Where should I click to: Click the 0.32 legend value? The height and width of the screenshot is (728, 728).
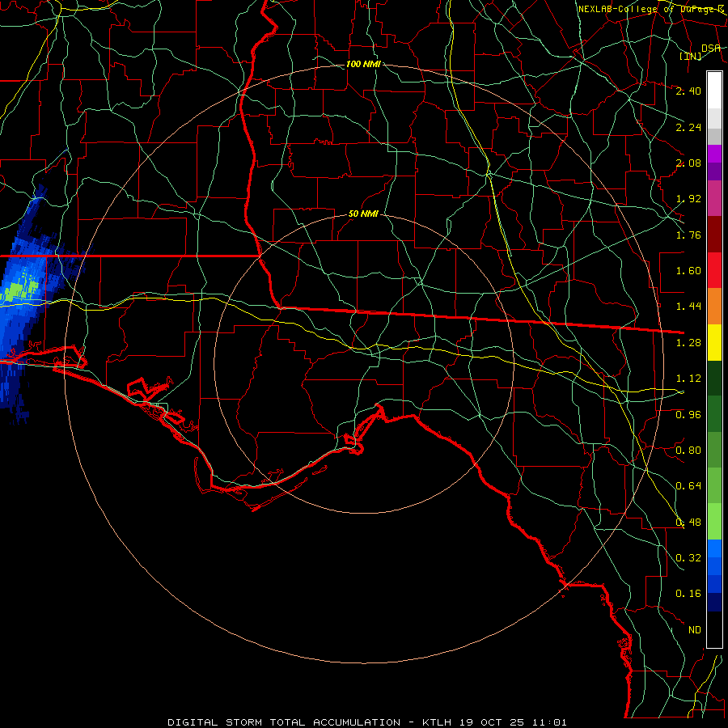(688, 558)
